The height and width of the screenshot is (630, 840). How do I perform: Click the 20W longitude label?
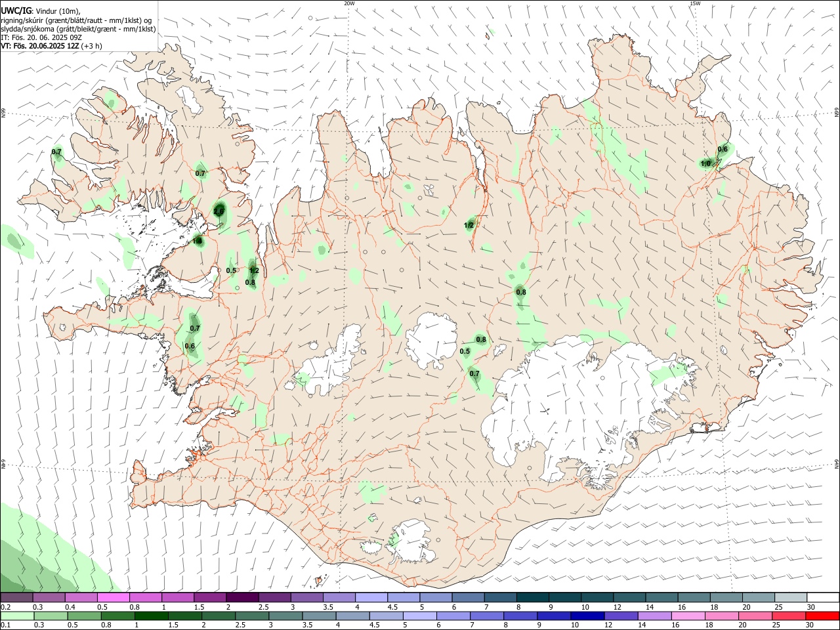349,3
